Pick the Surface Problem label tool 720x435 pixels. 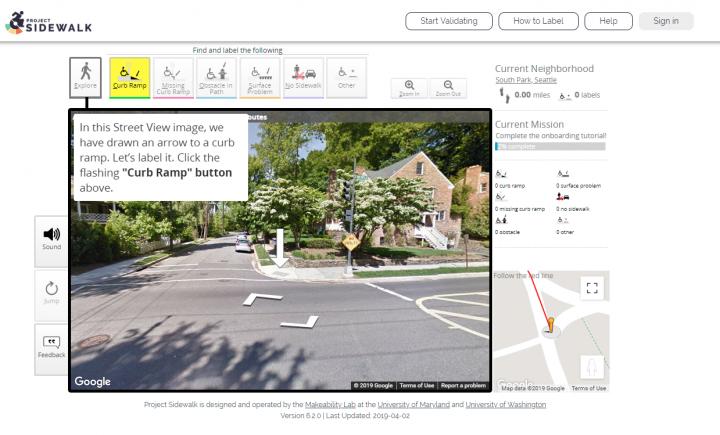(x=260, y=76)
